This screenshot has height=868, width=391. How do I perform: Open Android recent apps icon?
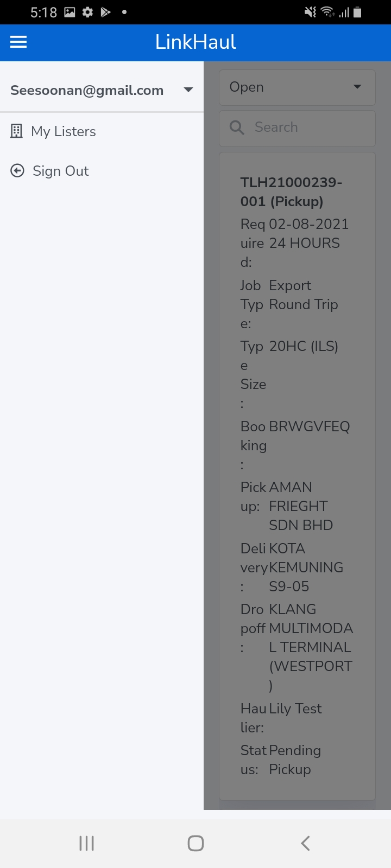[x=86, y=843]
